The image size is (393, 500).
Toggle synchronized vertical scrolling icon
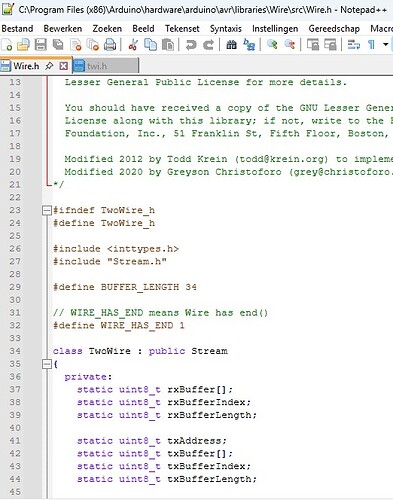313,44
